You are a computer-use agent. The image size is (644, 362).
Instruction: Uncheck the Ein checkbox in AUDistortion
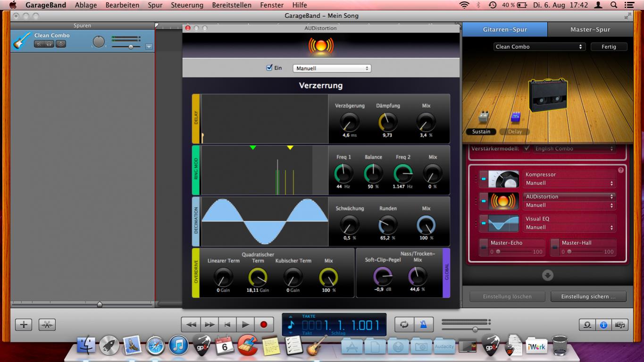point(269,68)
